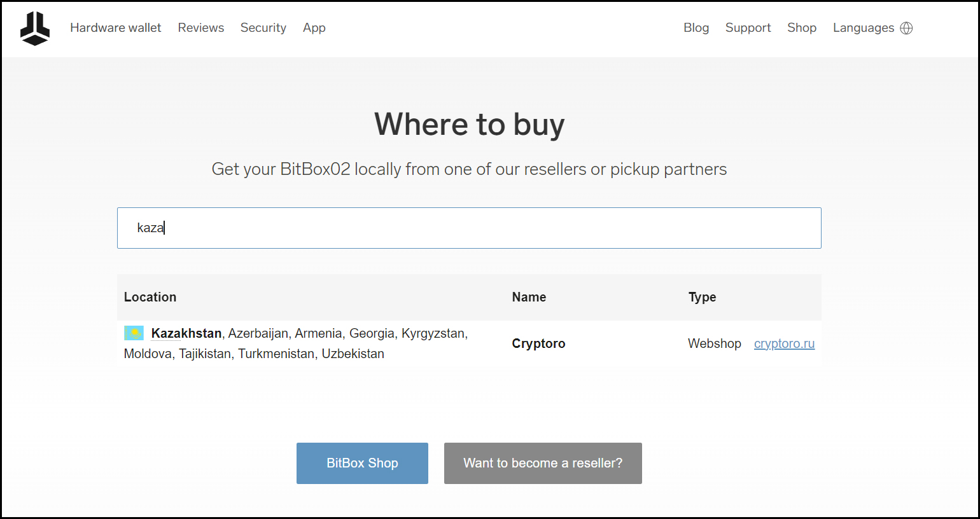The width and height of the screenshot is (980, 519).
Task: Open the Hardware wallet menu
Action: tap(115, 28)
